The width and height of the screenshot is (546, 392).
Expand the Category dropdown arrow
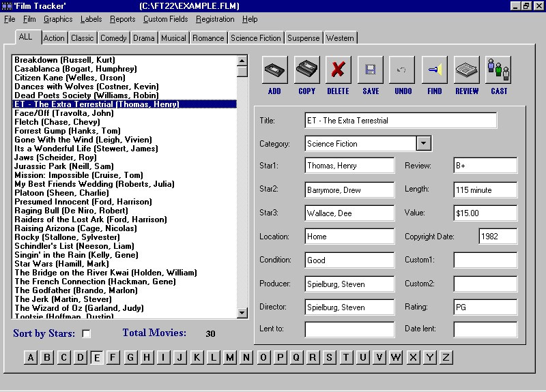point(423,143)
